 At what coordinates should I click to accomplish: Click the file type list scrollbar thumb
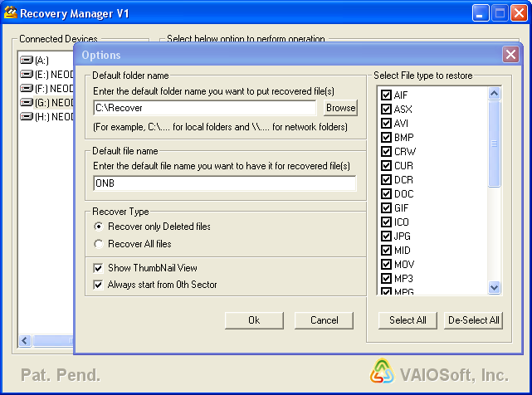click(x=495, y=144)
